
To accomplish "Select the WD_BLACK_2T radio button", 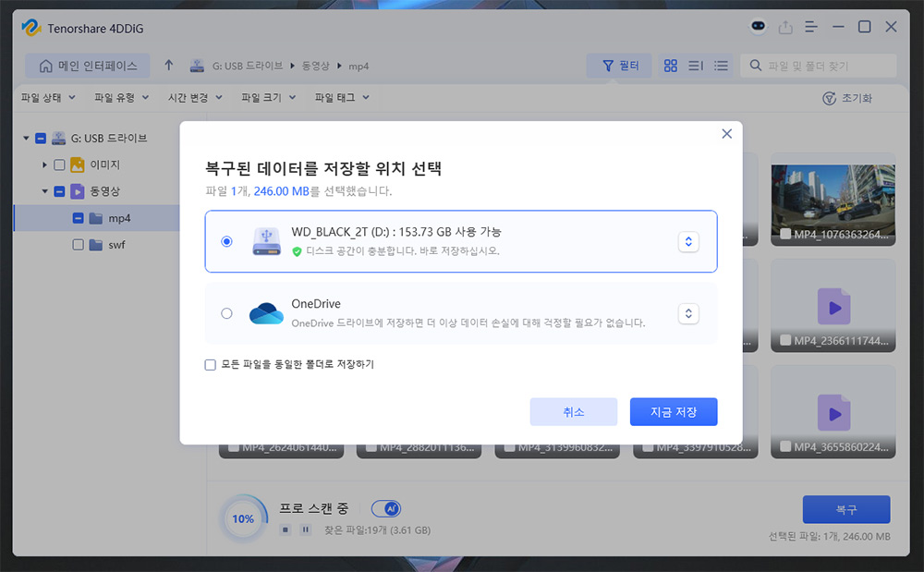I will coord(227,241).
